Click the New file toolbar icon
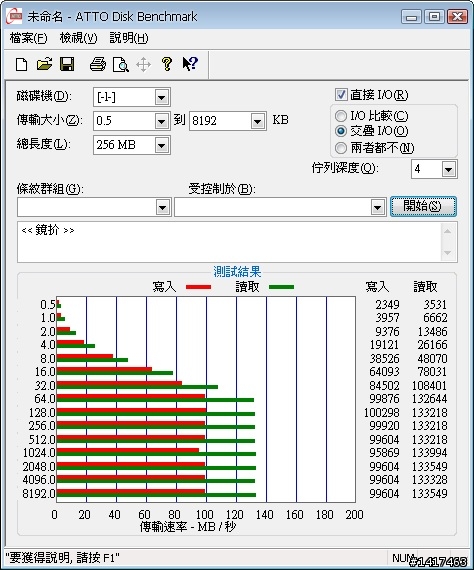This screenshot has width=474, height=570. (21, 65)
